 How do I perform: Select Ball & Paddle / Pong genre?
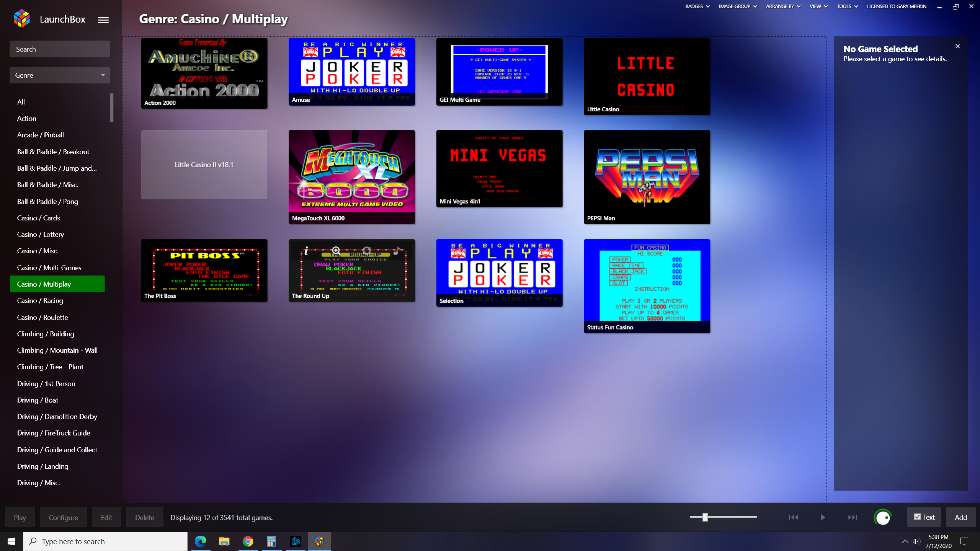57,201
